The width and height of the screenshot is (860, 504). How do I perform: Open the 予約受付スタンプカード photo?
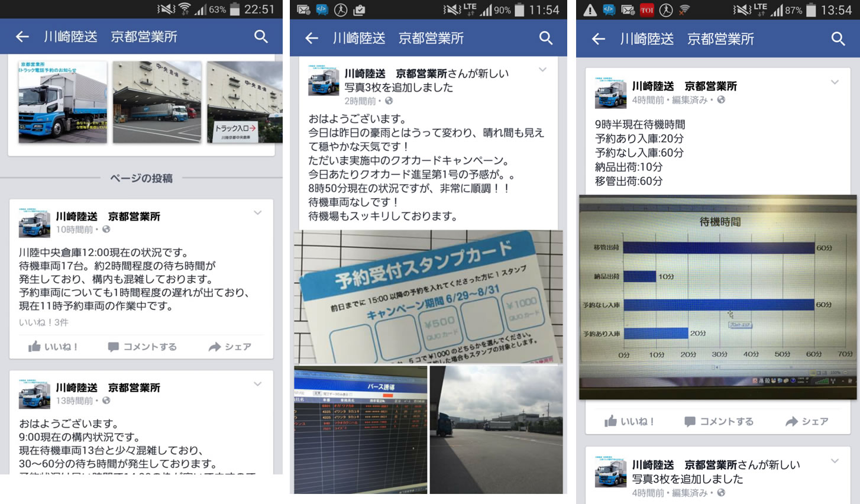[428, 296]
